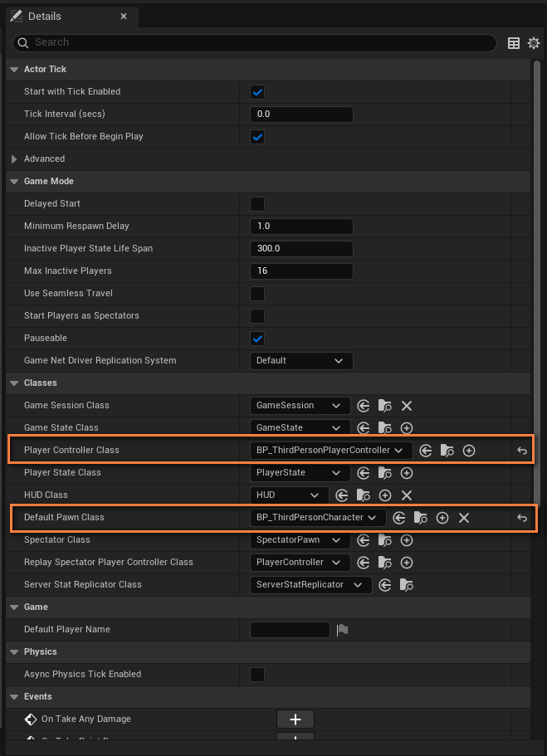547x756 pixels.
Task: Reset Player Controller Class to default arrow
Action: pos(522,451)
